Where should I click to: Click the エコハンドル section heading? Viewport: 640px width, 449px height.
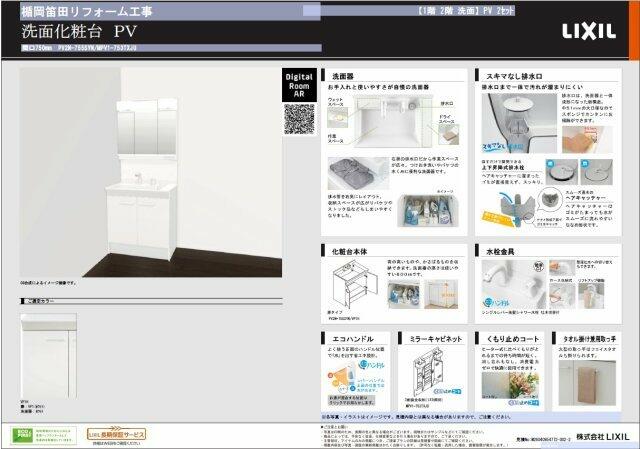pyautogui.click(x=353, y=339)
